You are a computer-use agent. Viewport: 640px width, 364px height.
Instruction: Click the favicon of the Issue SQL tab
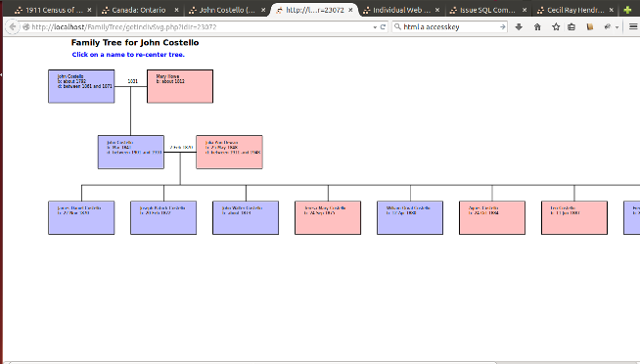453,10
